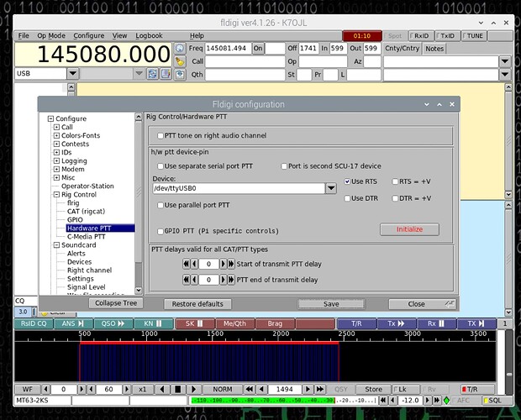
Task: Check the DTR = +V option
Action: point(395,198)
